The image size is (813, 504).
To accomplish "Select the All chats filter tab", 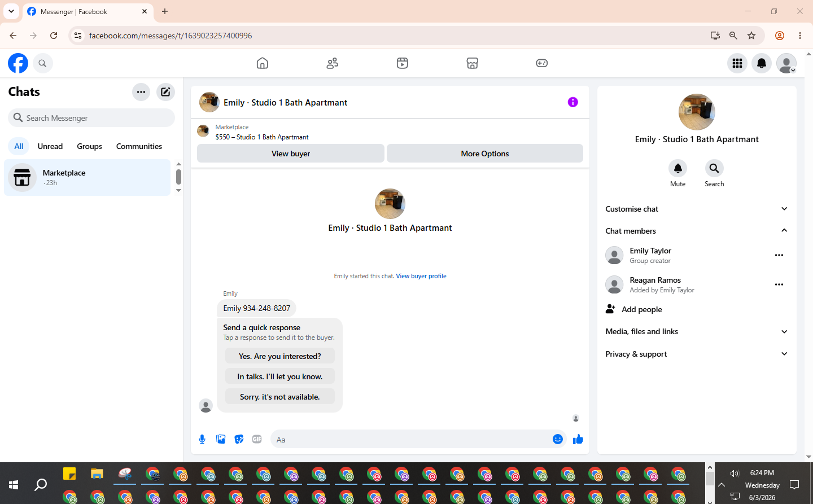I will (x=19, y=146).
